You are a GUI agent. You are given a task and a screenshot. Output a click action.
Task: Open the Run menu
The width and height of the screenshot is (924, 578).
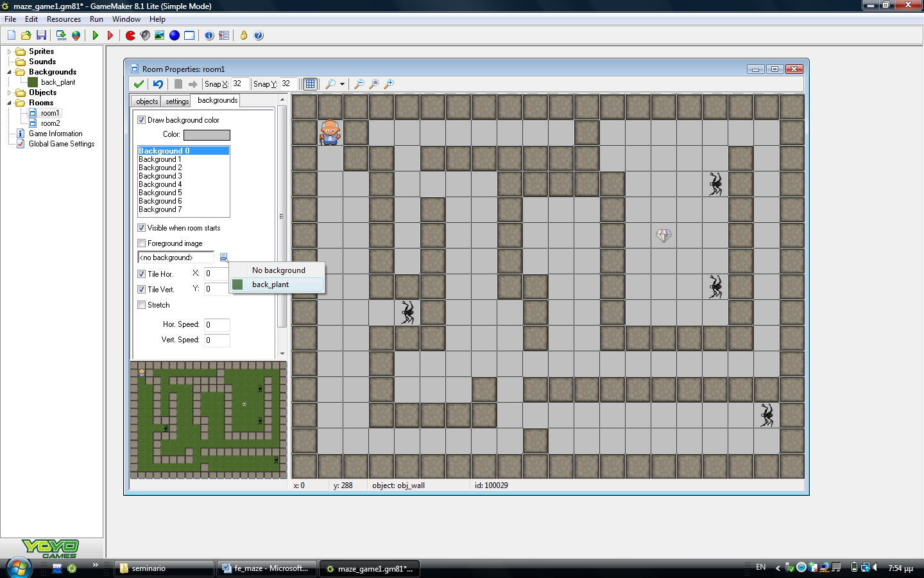(x=96, y=19)
